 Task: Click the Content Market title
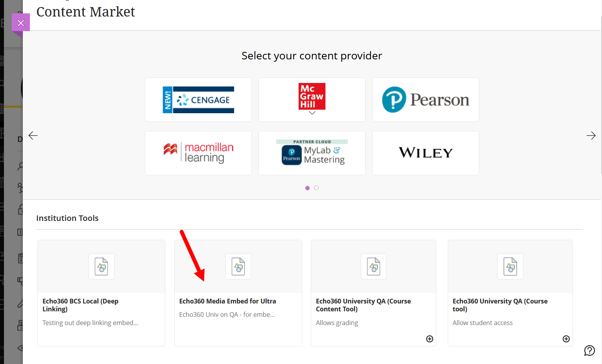pos(86,12)
